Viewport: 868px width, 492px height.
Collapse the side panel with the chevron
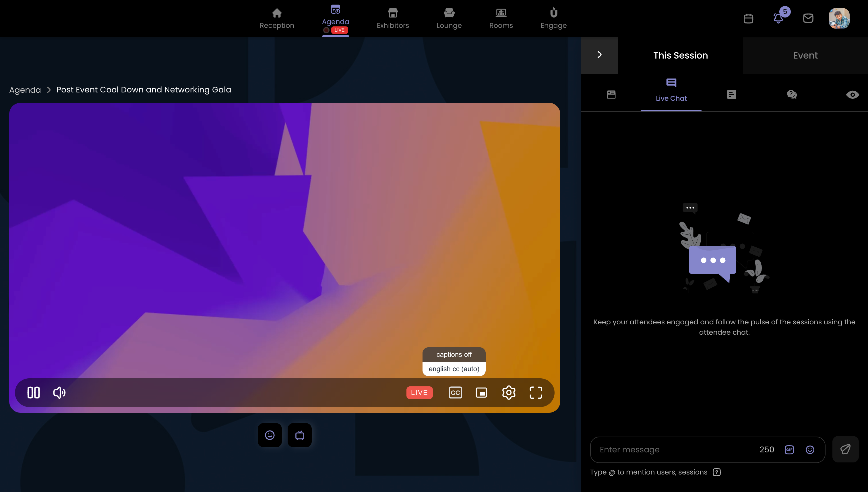click(x=599, y=55)
